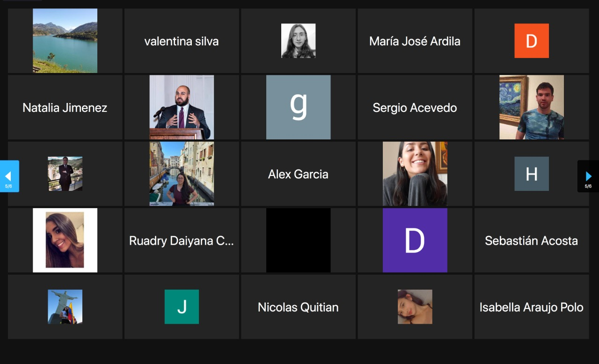Viewport: 599px width, 364px height.
Task: Go to the previous gallery page arrow
Action: (x=8, y=176)
